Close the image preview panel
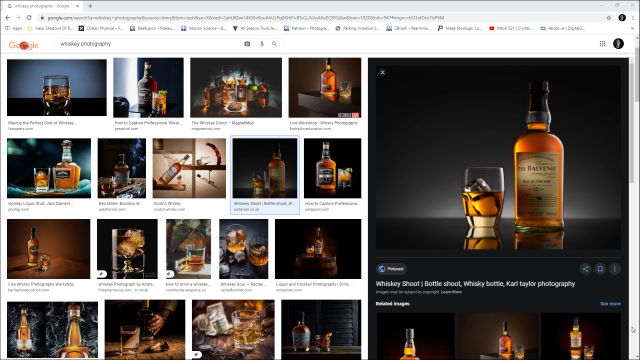This screenshot has height=360, width=640. (x=382, y=72)
